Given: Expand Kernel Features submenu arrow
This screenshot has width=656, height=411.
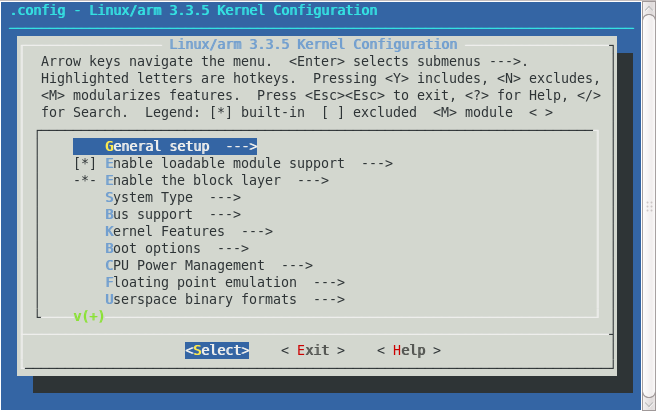Looking at the screenshot, I should pos(257,231).
